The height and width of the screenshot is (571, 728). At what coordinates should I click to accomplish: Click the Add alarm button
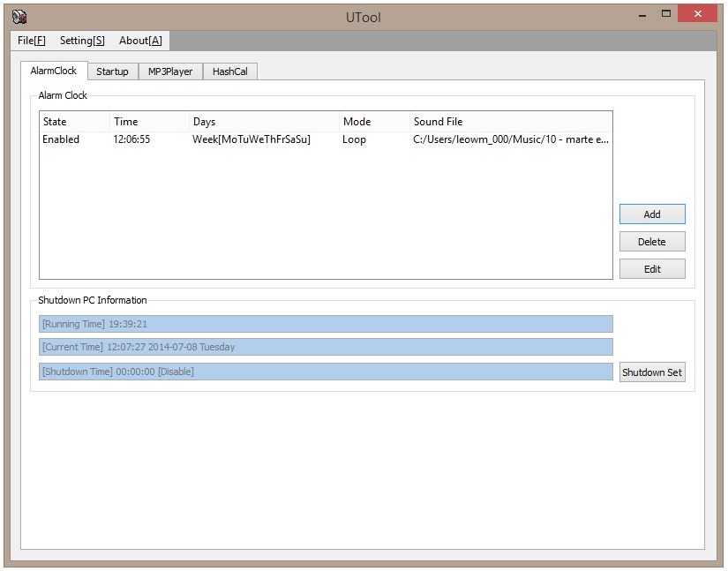[x=652, y=214]
